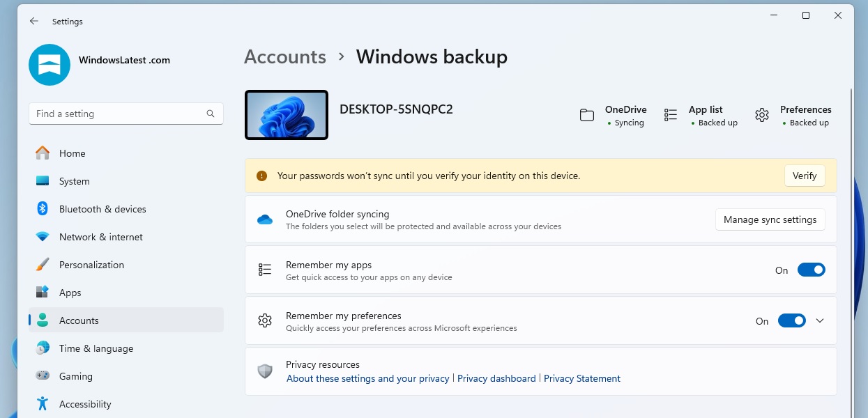The height and width of the screenshot is (418, 868).
Task: Click the Verify button
Action: 805,176
